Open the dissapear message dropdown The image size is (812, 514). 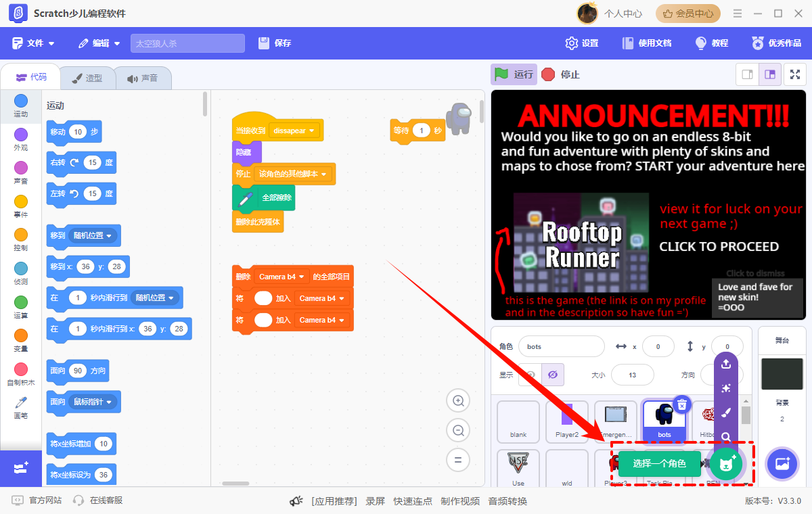(294, 131)
